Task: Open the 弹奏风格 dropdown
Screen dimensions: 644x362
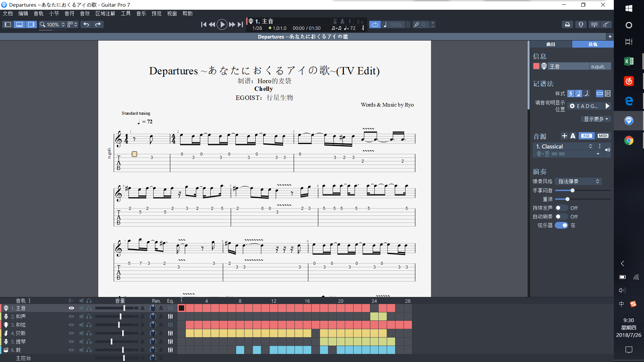Action: (578, 181)
